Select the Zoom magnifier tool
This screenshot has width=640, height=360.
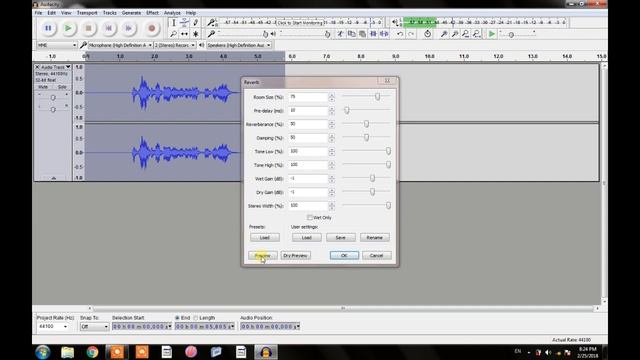pos(173,34)
